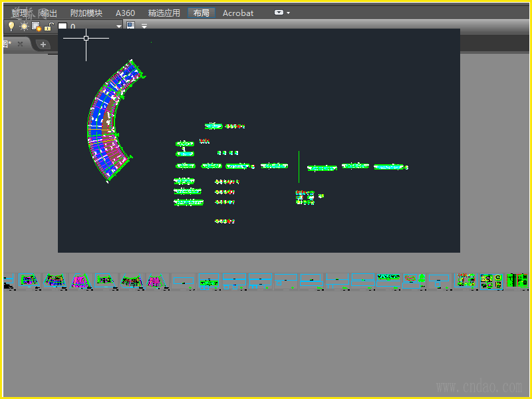Toggle the layer lock padlock icon
This screenshot has width=532, height=399.
tap(49, 27)
